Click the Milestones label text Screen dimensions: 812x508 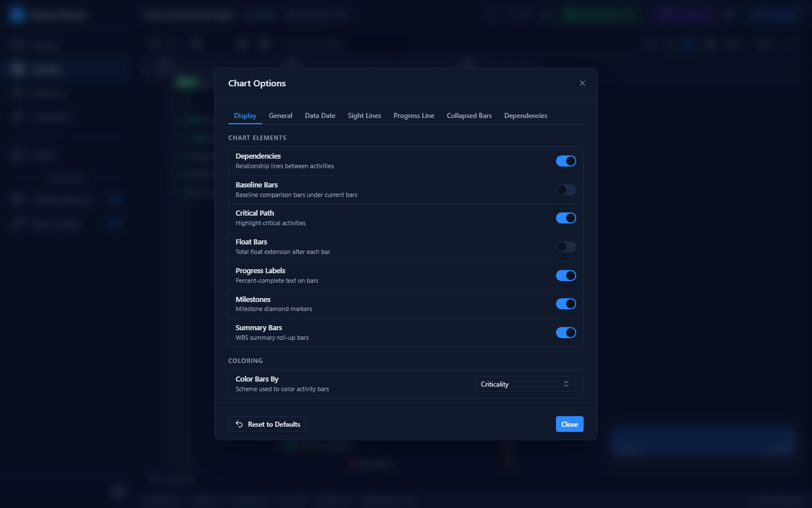(253, 299)
